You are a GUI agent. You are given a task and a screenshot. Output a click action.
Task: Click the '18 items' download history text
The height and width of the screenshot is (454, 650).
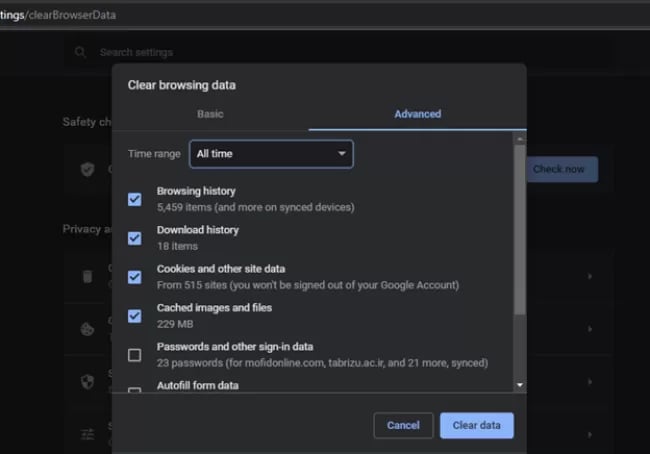pyautogui.click(x=177, y=246)
